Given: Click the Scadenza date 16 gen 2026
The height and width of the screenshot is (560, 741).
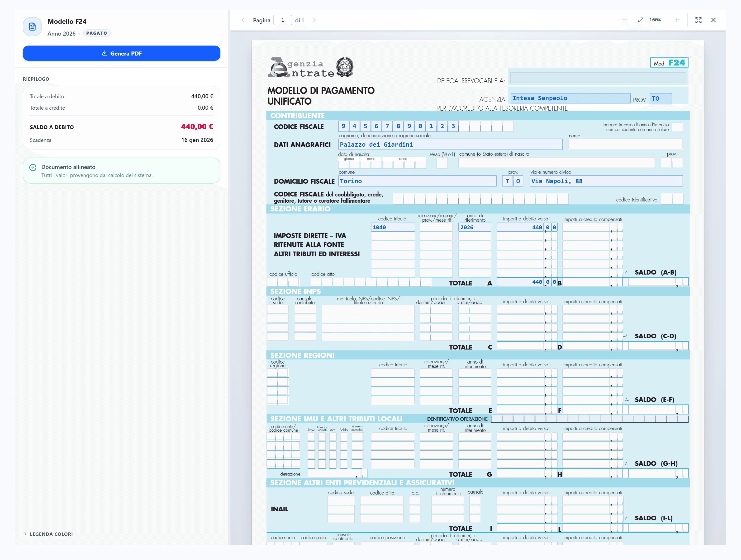Looking at the screenshot, I should pyautogui.click(x=197, y=140).
